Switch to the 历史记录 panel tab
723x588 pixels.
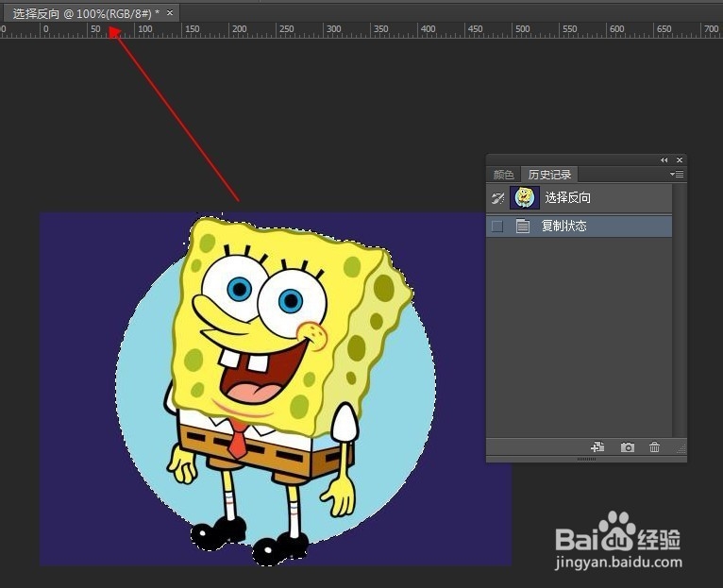click(549, 175)
